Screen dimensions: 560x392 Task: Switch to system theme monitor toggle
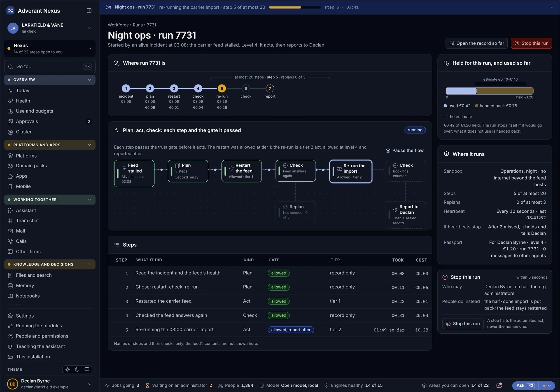87,369
